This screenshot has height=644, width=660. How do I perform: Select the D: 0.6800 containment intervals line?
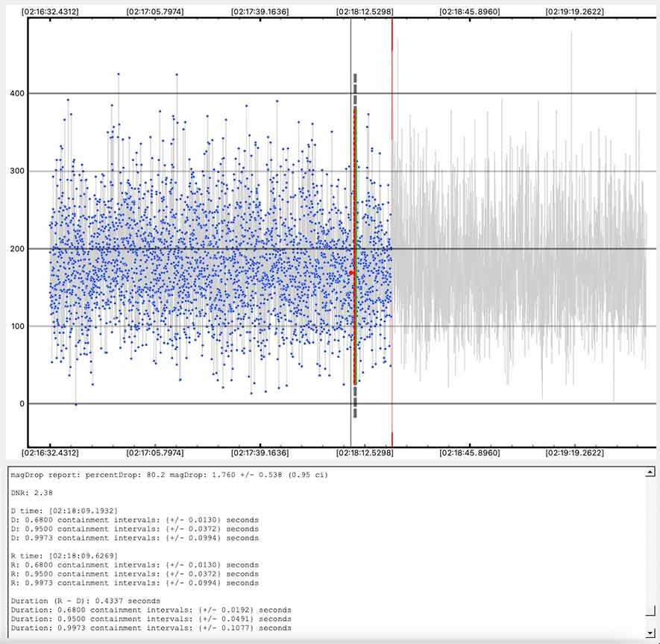point(135,520)
